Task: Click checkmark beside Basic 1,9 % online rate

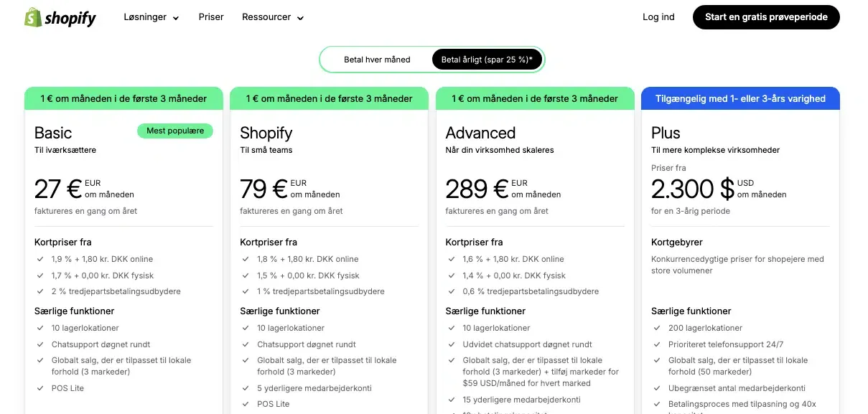Action: 40,259
